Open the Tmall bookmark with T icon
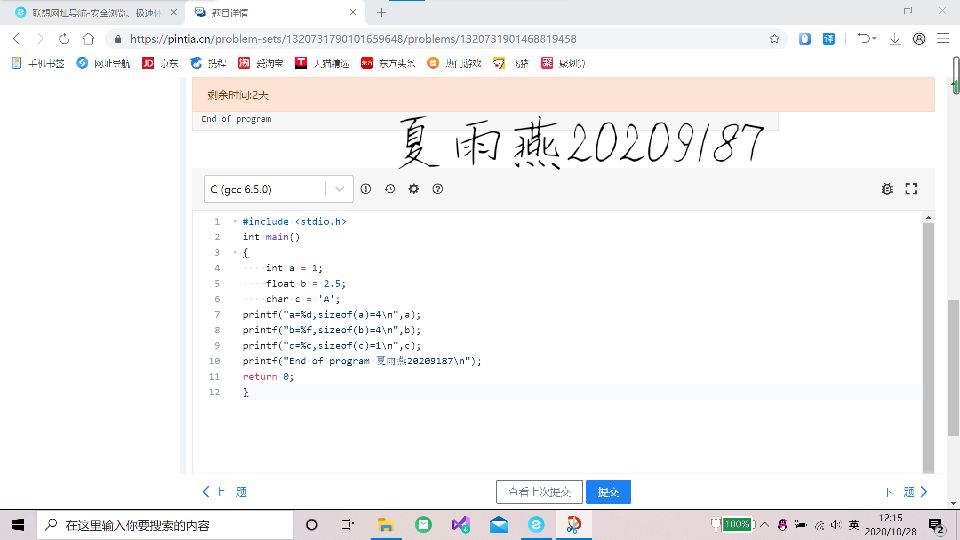This screenshot has width=960, height=540. pyautogui.click(x=321, y=63)
